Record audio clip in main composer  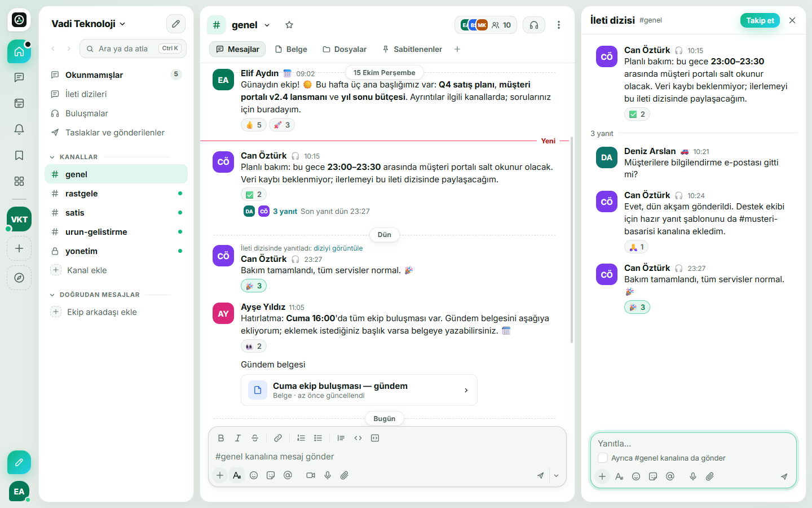[x=328, y=475]
